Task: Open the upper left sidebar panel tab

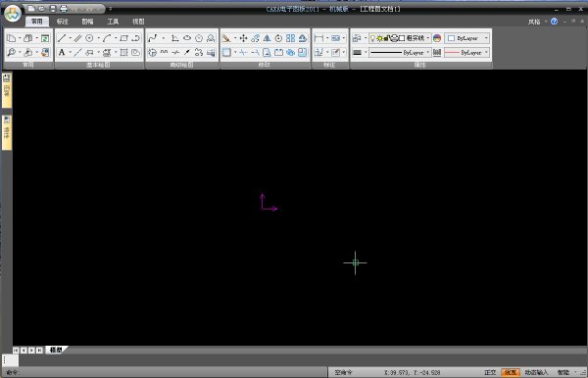Action: click(7, 90)
